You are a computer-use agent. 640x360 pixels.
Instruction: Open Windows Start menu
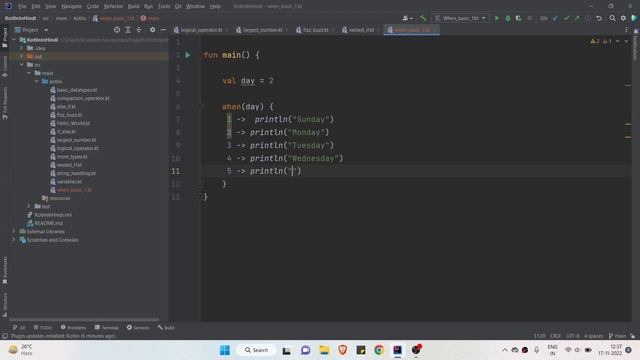(225, 350)
